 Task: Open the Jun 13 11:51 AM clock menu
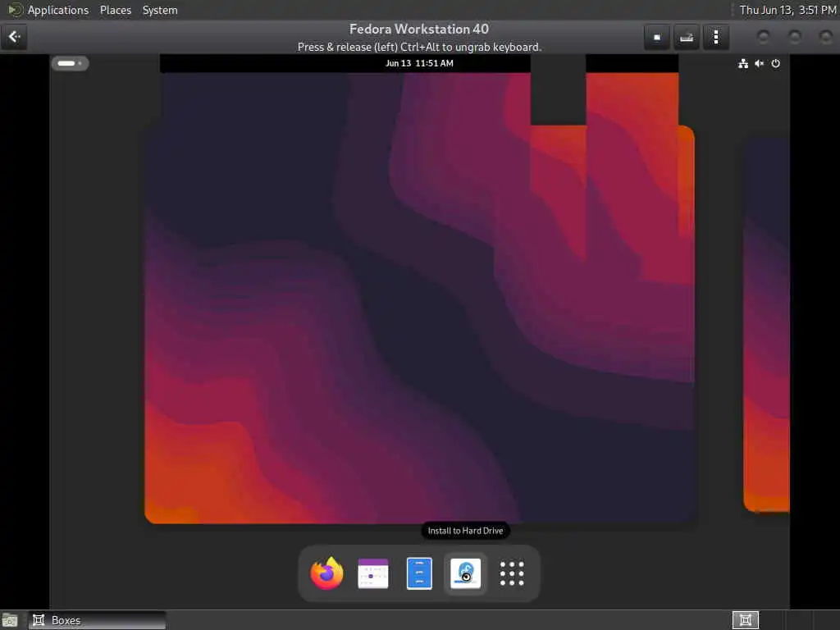coord(419,63)
